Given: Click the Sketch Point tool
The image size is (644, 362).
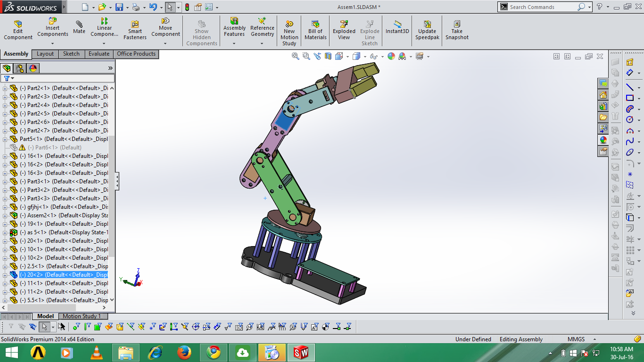Looking at the screenshot, I should coord(630,174).
